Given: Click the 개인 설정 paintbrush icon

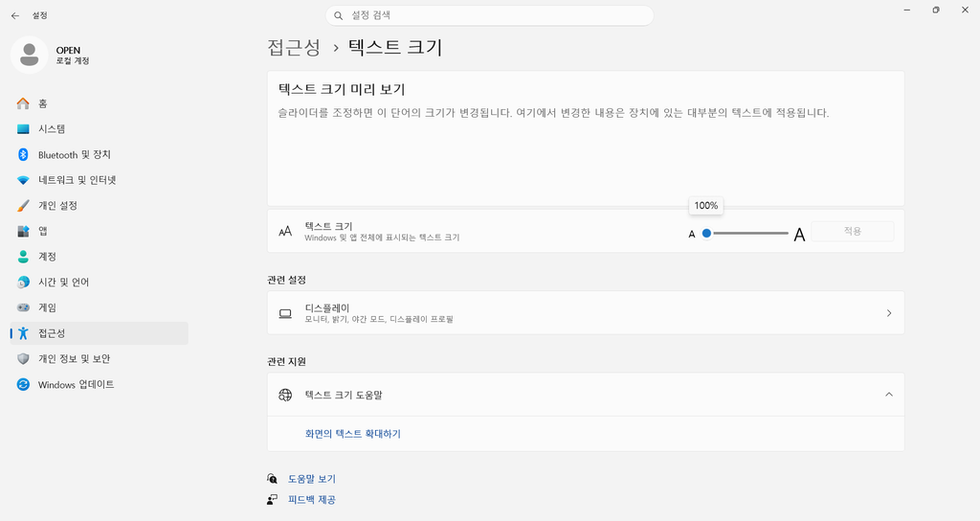Looking at the screenshot, I should [23, 206].
